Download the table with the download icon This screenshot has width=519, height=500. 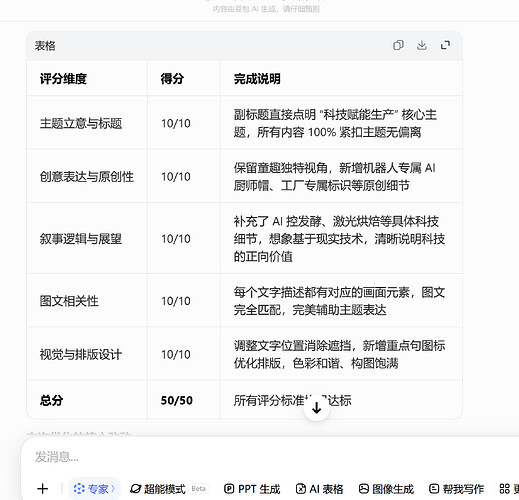(422, 45)
